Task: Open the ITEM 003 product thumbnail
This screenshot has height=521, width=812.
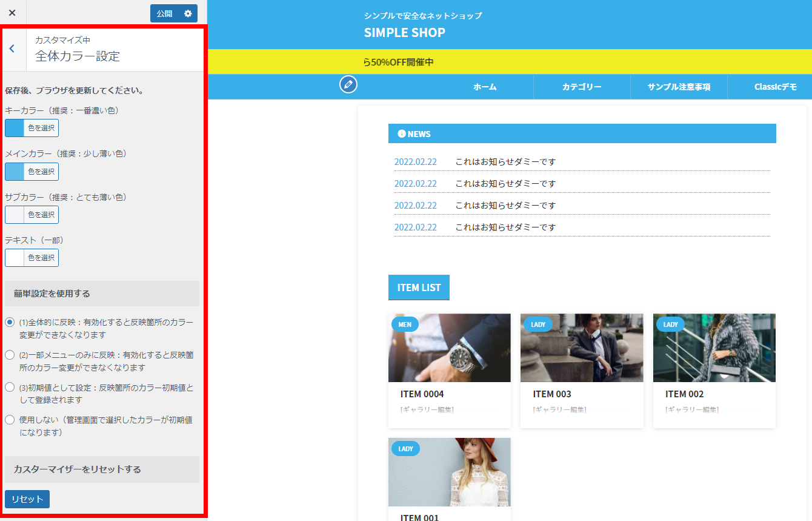Action: (x=582, y=348)
